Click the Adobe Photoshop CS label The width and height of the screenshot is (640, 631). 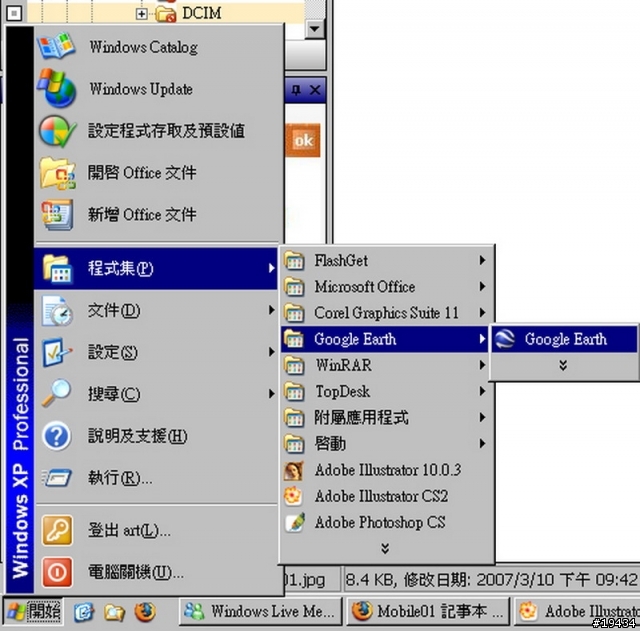click(380, 522)
